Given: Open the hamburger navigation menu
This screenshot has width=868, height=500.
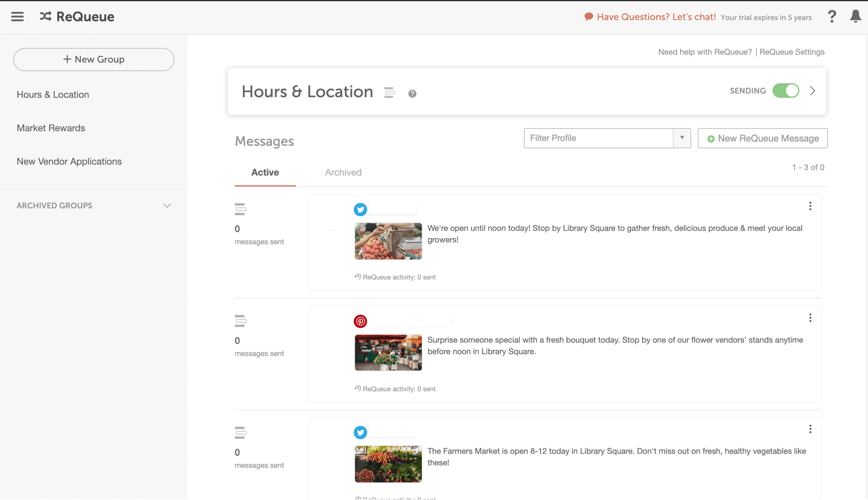Looking at the screenshot, I should click(17, 16).
